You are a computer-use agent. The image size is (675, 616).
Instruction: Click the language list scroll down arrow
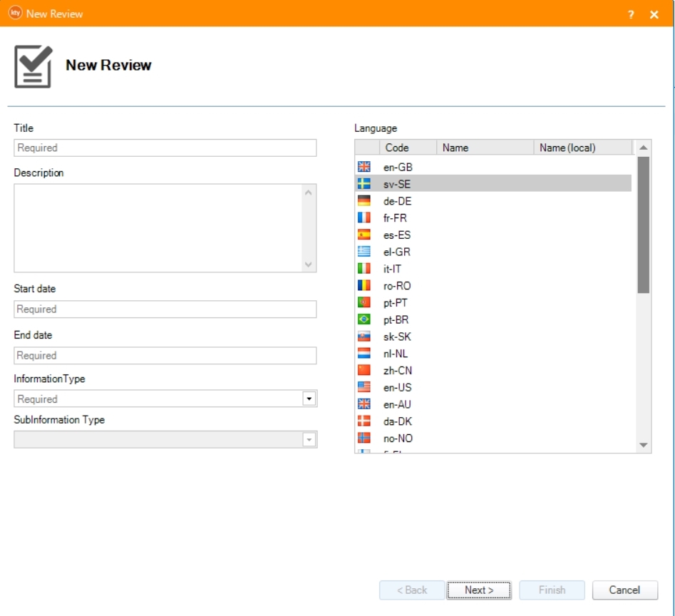click(644, 445)
